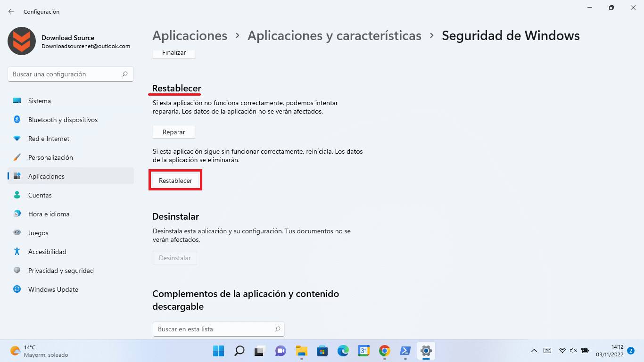This screenshot has height=362, width=644.
Task: Click the Personalización paintbrush icon
Action: coord(17,157)
